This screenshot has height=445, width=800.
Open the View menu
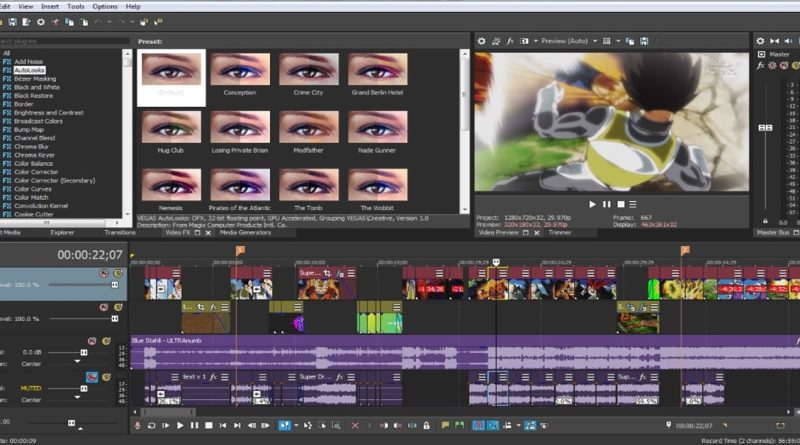click(26, 7)
